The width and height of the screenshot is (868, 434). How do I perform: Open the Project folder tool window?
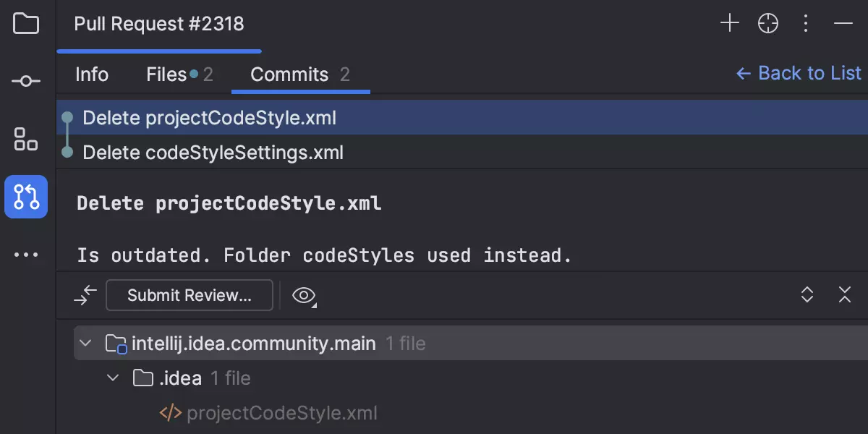[x=26, y=24]
